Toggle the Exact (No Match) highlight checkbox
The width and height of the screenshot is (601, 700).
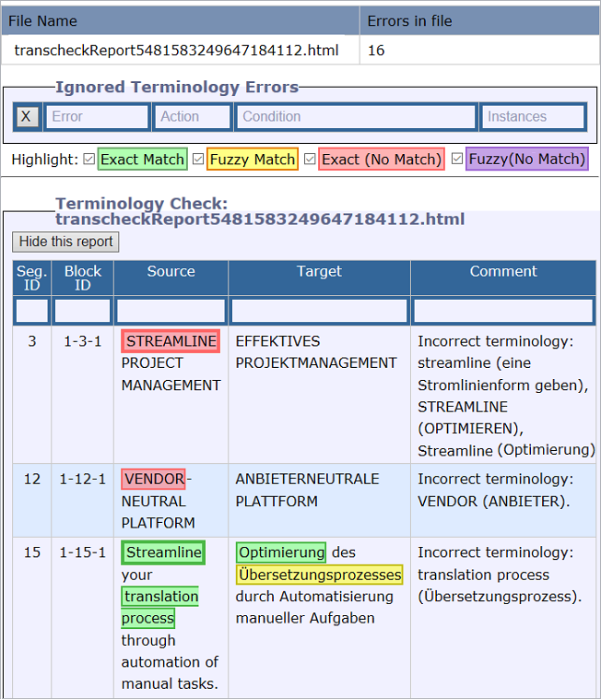(310, 159)
